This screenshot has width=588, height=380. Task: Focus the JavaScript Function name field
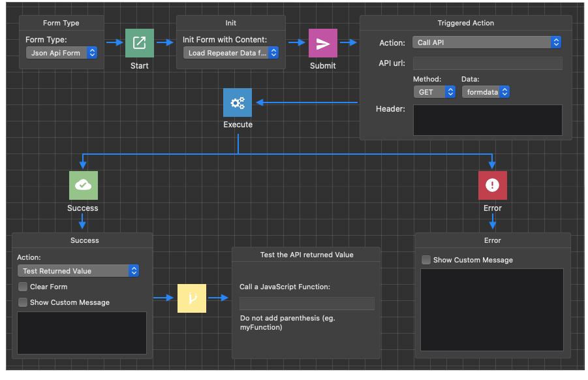[307, 304]
